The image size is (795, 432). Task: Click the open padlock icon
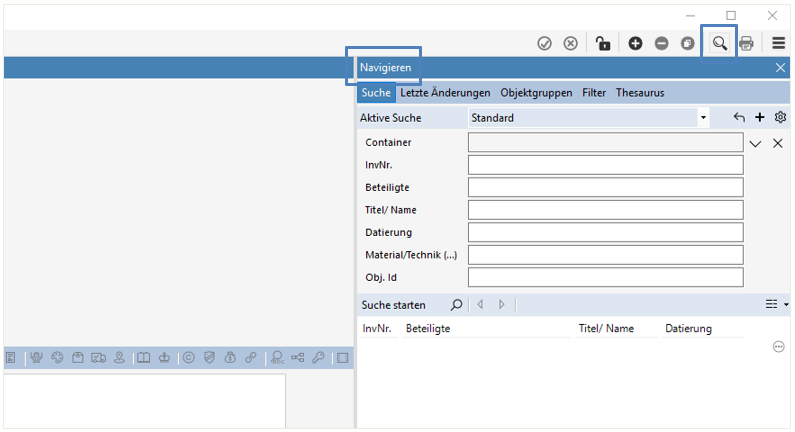[602, 43]
